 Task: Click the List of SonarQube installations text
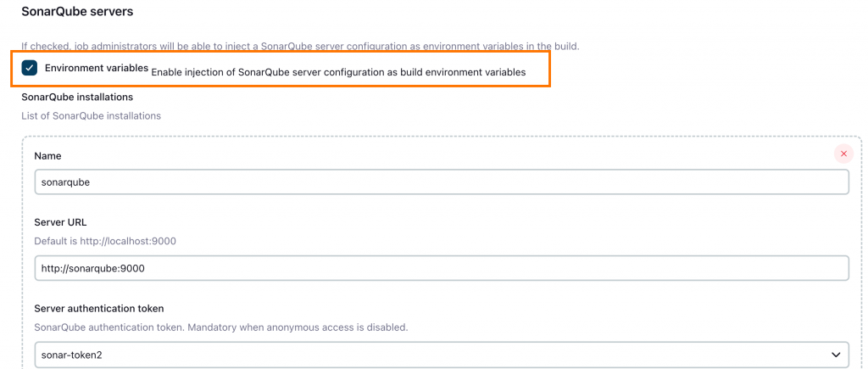(x=91, y=115)
